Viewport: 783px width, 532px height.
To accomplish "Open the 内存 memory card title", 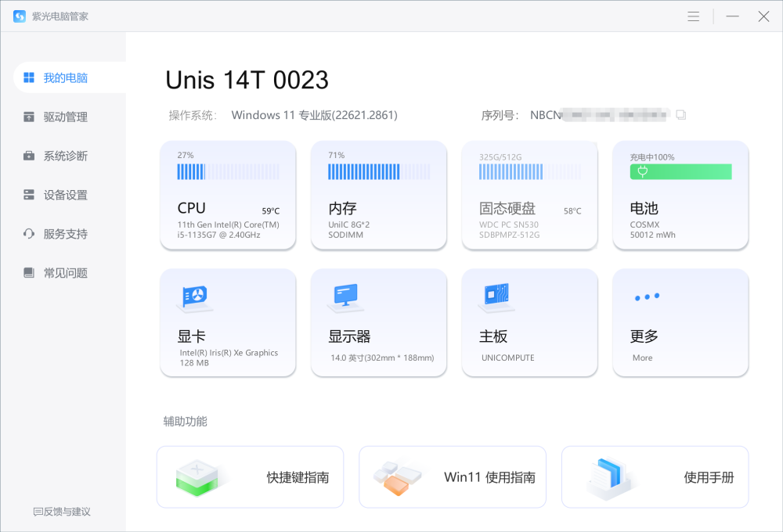I will (343, 208).
